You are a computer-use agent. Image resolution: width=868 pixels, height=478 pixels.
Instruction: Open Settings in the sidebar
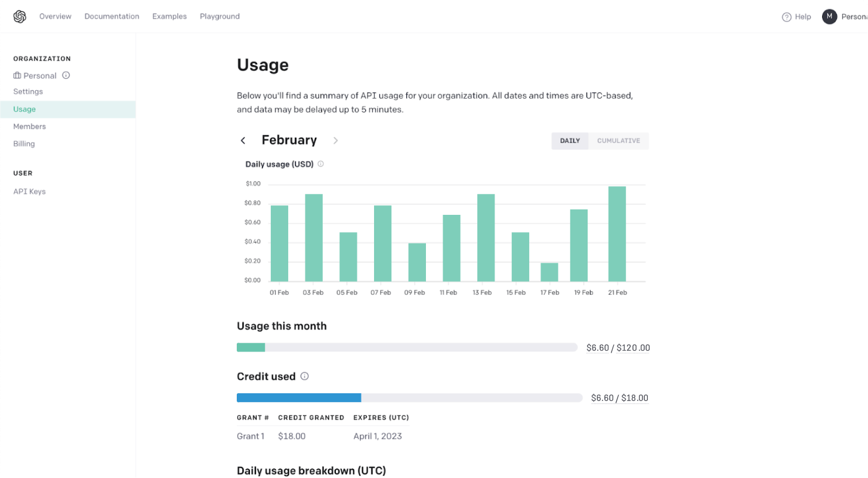coord(28,92)
